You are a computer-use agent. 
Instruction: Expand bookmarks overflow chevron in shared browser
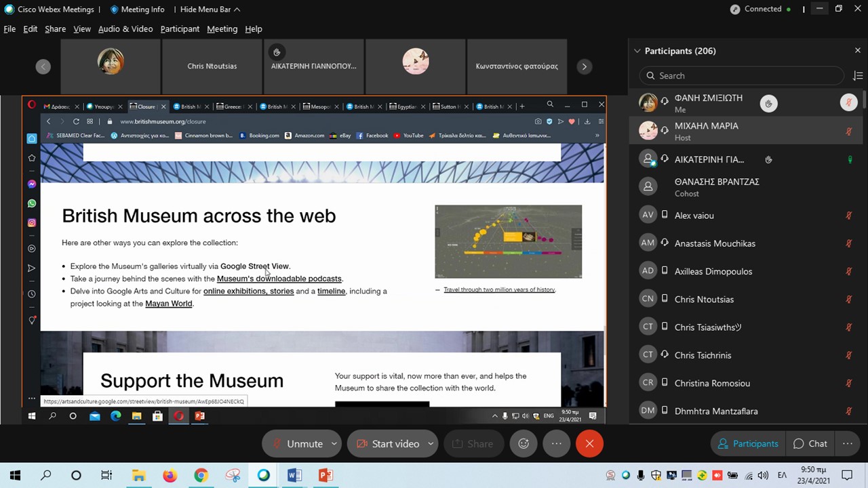[x=597, y=136]
